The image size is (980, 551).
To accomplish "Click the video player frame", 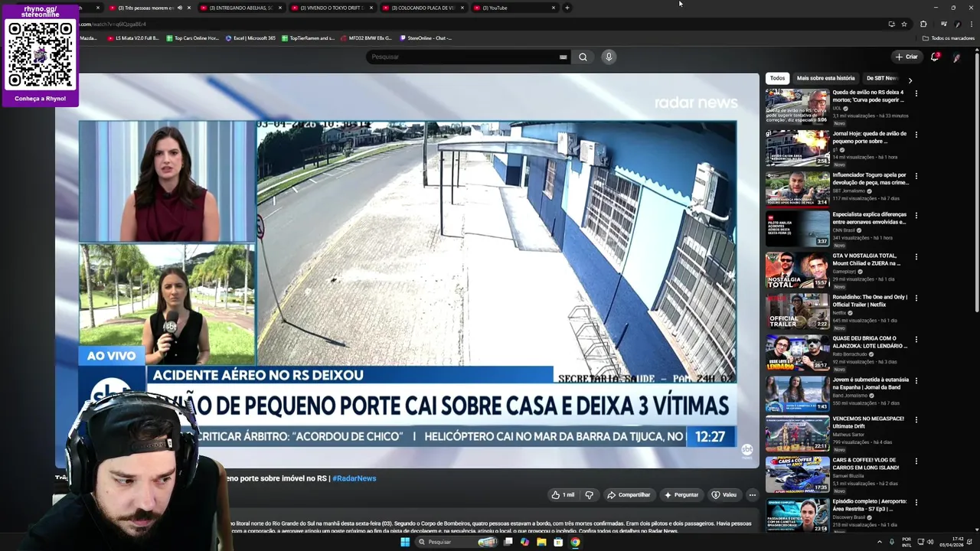I will (x=407, y=270).
